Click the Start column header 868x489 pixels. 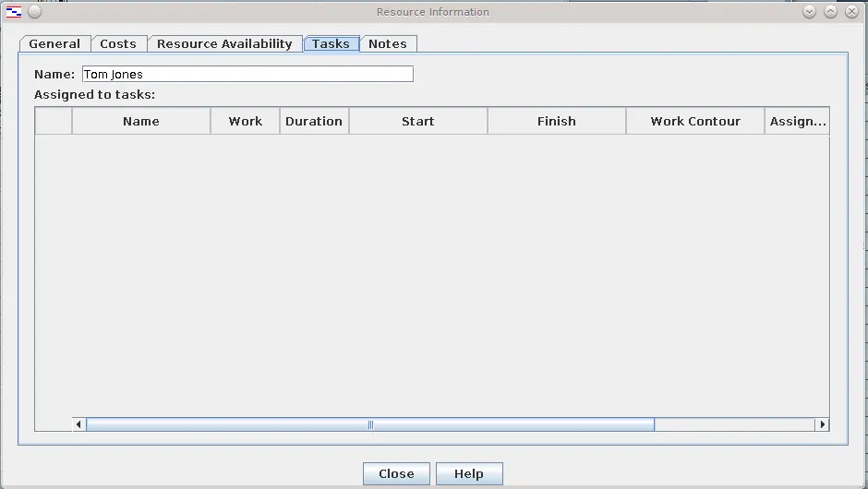[x=418, y=121]
